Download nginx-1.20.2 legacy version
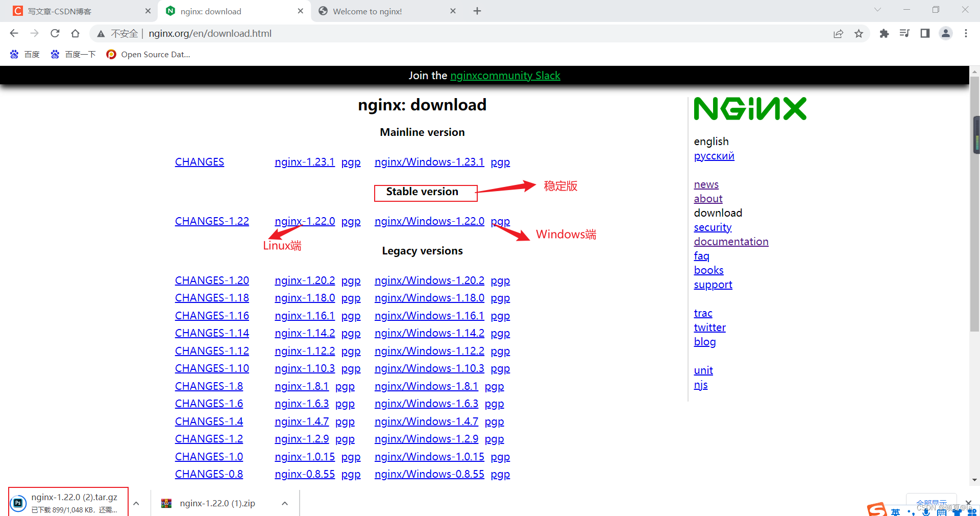The width and height of the screenshot is (980, 516). point(305,280)
